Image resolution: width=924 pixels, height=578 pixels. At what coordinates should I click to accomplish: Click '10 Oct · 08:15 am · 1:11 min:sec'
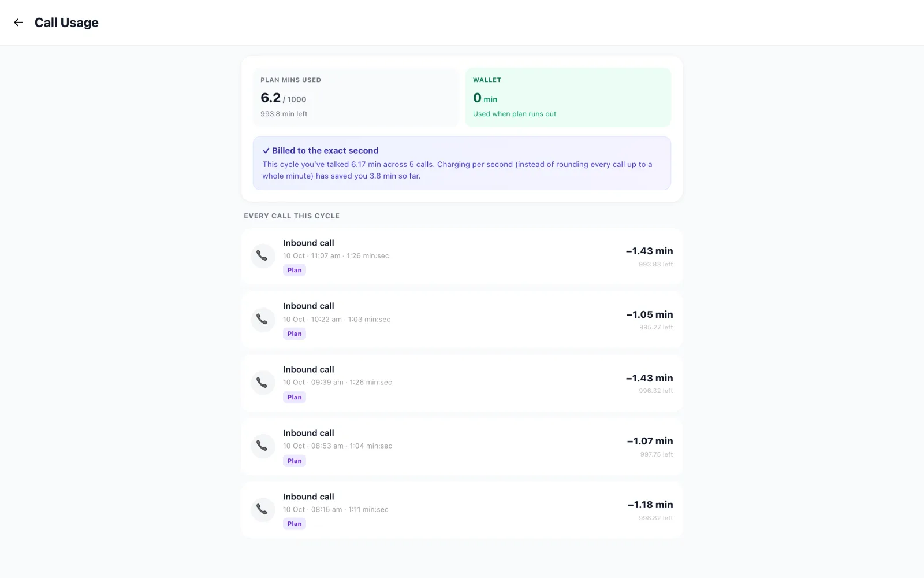tap(336, 510)
